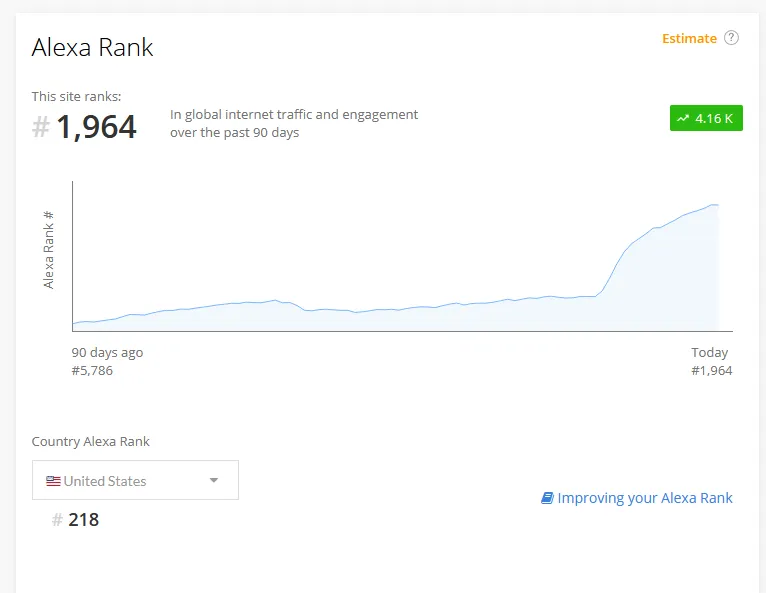This screenshot has width=766, height=593.
Task: Click the book icon beside Improving link
Action: (547, 498)
